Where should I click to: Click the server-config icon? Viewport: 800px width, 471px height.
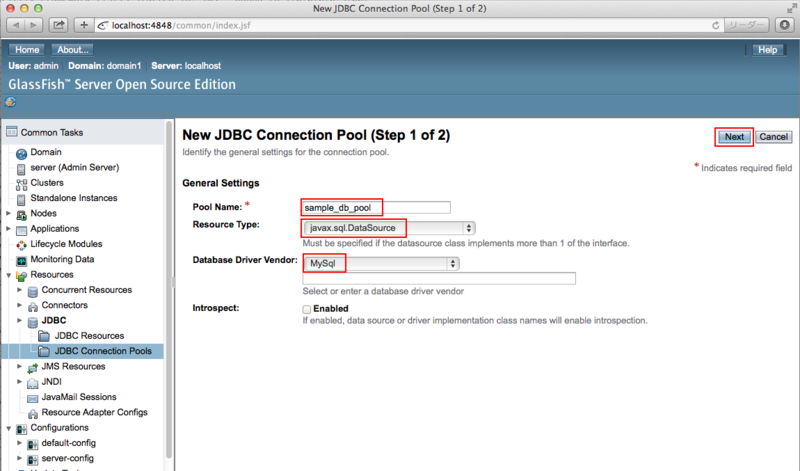(x=33, y=460)
